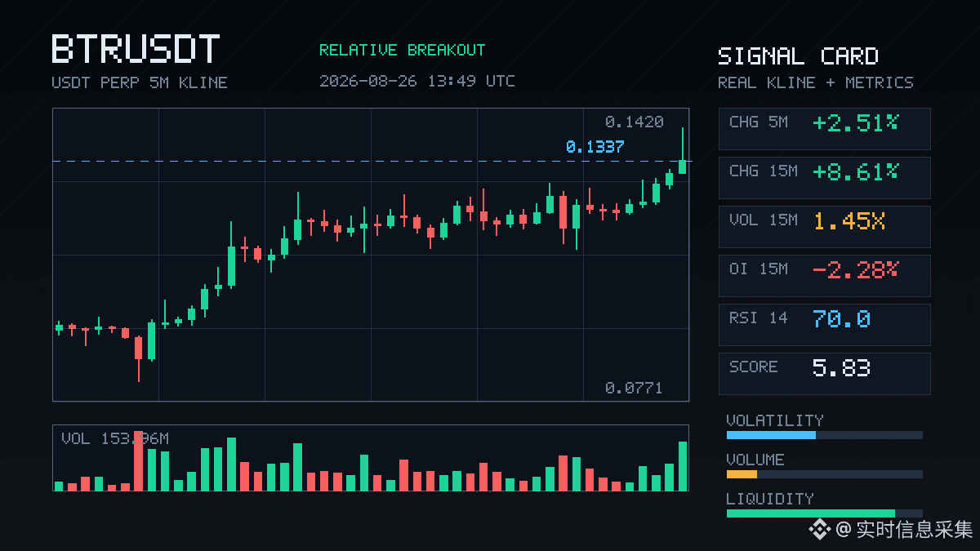Screen dimensions: 980x551
Task: Click the 0.1337 current price label
Action: coord(595,147)
